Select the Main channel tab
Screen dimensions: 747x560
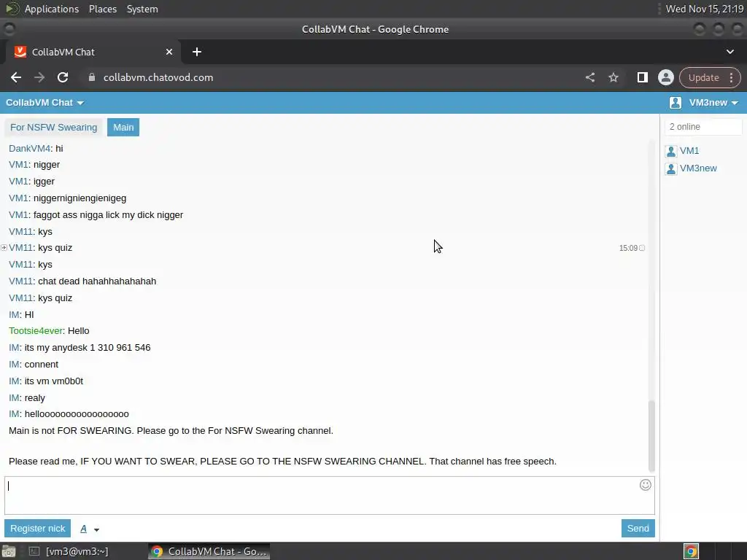click(x=123, y=127)
